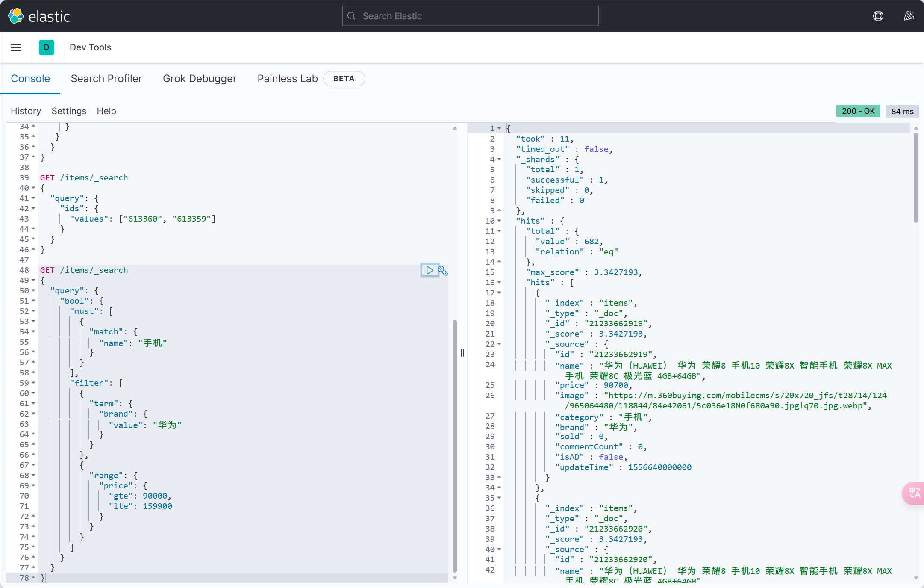
Task: Fold the "hits" object on response line 10
Action: pos(499,221)
